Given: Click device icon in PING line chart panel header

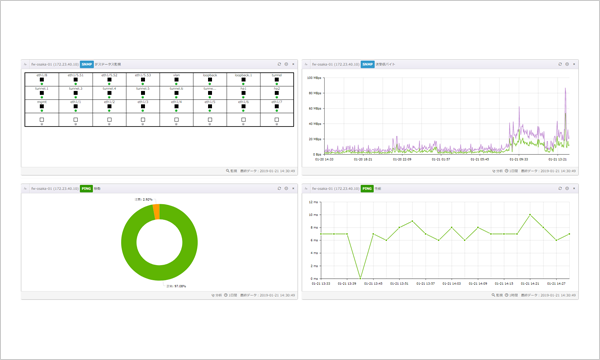Looking at the screenshot, I should pyautogui.click(x=307, y=189).
